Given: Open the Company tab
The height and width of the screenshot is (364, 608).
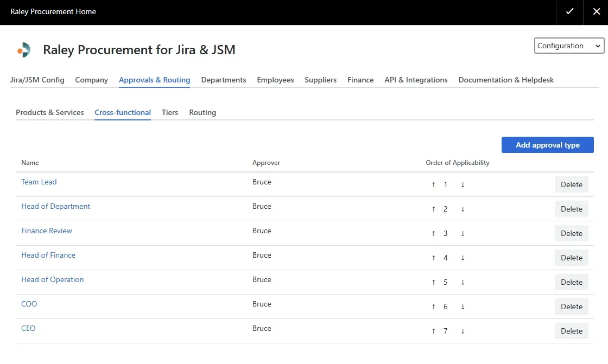Looking at the screenshot, I should (92, 80).
